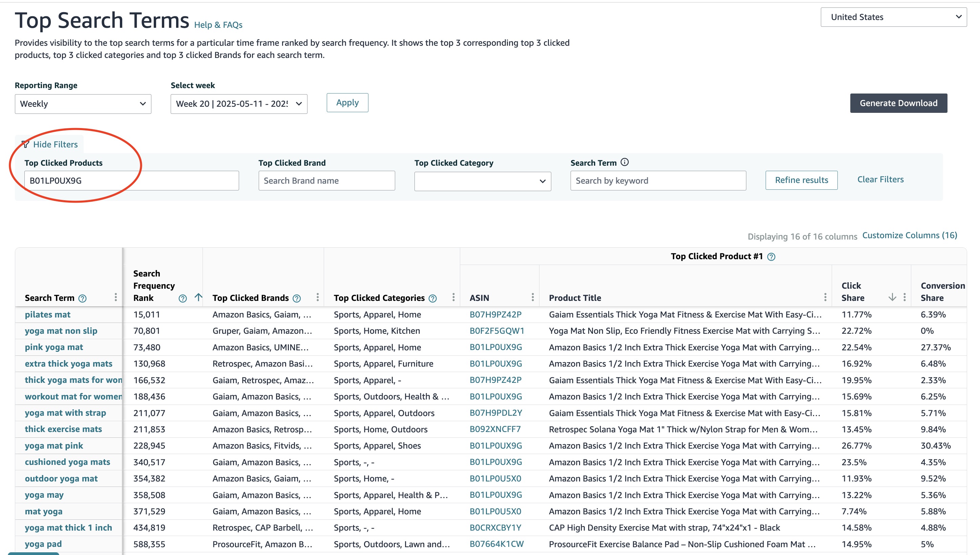Click the Apply button
Image resolution: width=980 pixels, height=555 pixels.
pos(347,103)
